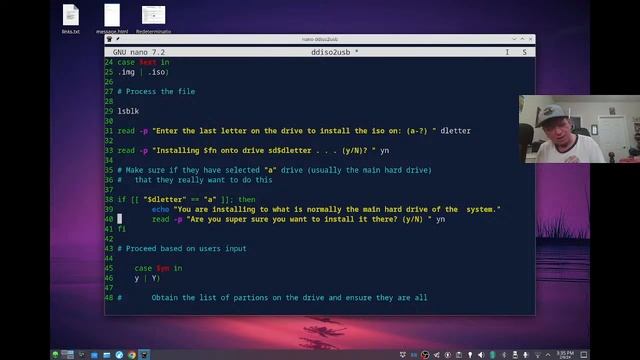Image resolution: width=640 pixels, height=360 pixels.
Task: Open the network tray icon
Action: coord(538,356)
